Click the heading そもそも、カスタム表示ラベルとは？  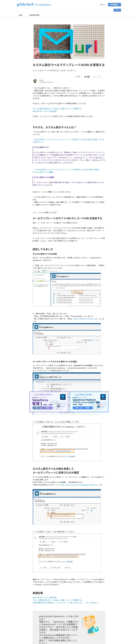tap(54, 127)
